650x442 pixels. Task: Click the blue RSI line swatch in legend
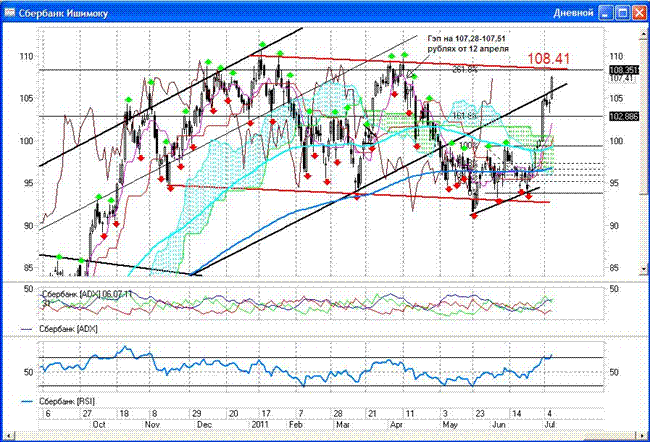tap(27, 401)
